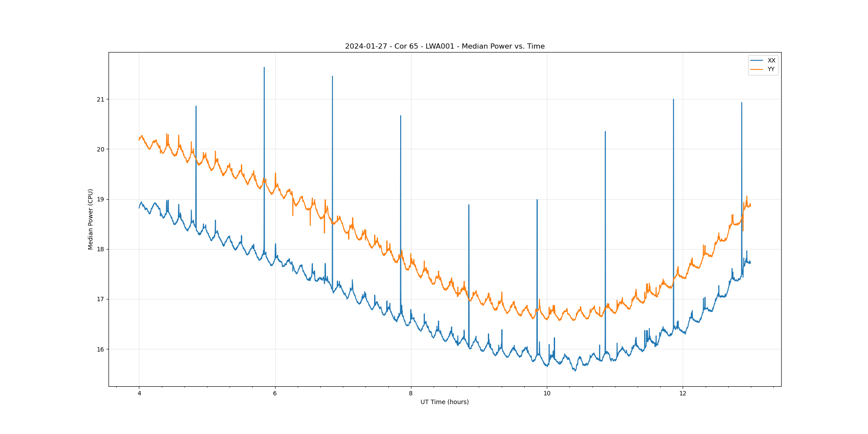Click the x-axis tick label 6
Screen dimensions: 868x434
point(275,394)
